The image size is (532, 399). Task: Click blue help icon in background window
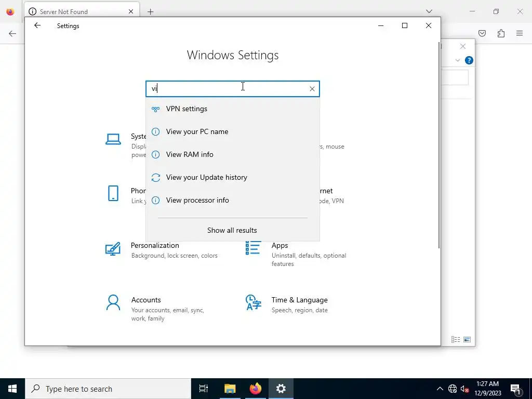(469, 60)
